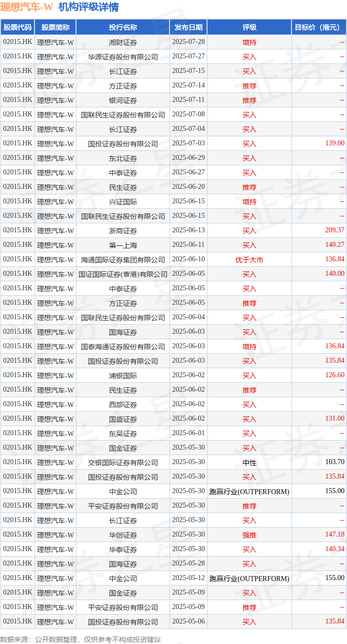This screenshot has height=644, width=347.
Task: Click the 强推 rating cell
Action: pyautogui.click(x=249, y=535)
